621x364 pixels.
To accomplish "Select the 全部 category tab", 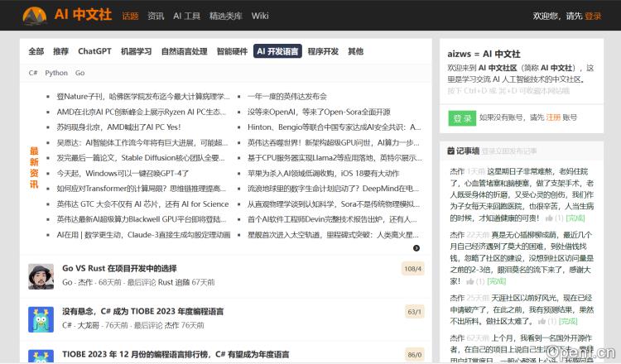I will [x=36, y=51].
